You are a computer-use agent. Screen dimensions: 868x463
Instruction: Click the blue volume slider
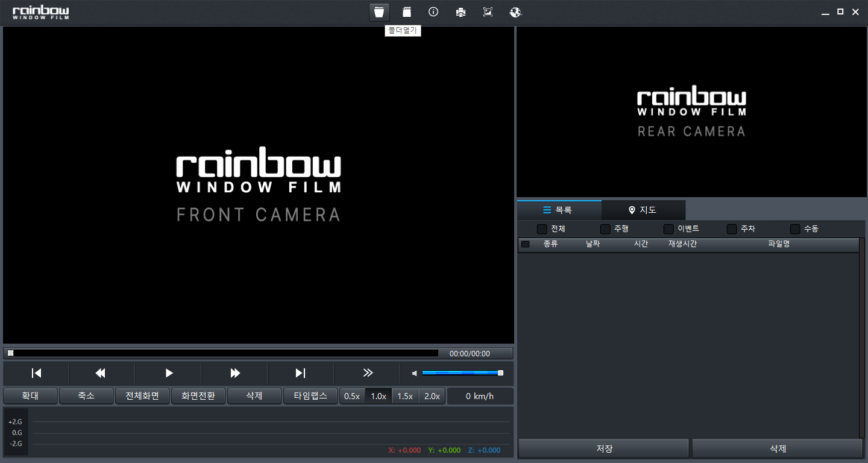[461, 373]
